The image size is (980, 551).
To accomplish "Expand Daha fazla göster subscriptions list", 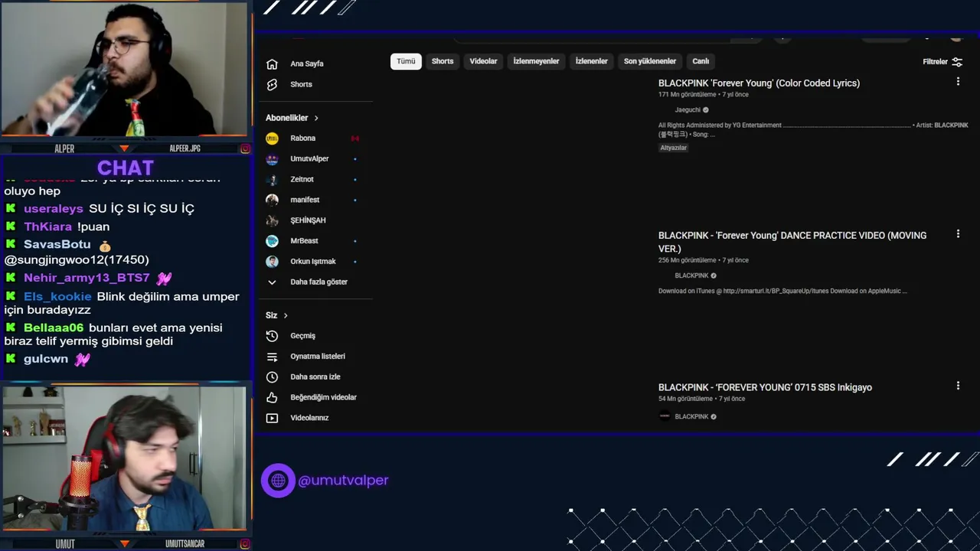I will (x=306, y=282).
